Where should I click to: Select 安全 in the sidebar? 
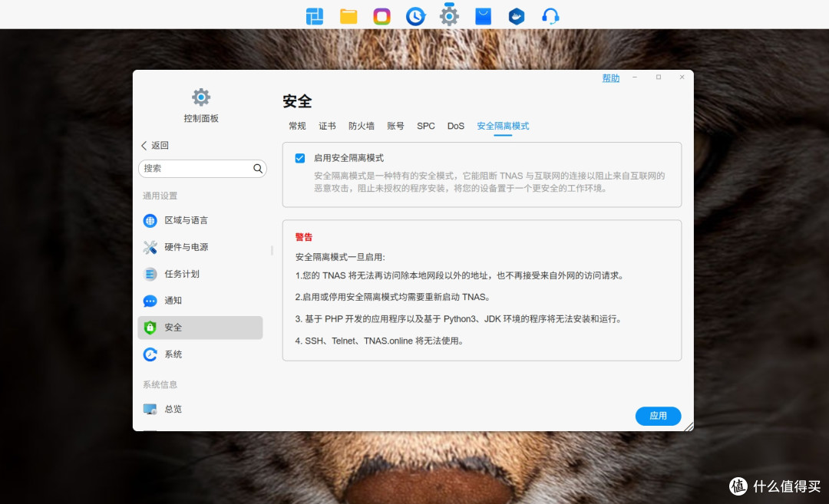pyautogui.click(x=200, y=328)
